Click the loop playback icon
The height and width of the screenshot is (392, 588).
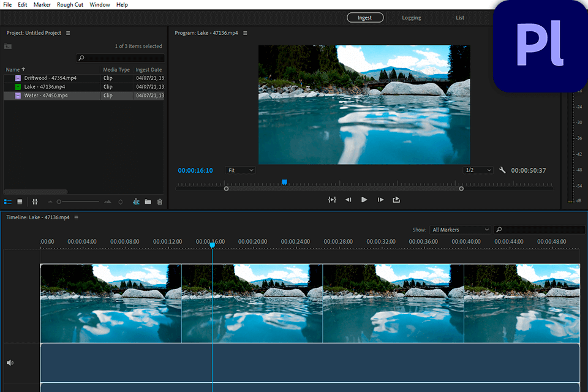click(x=333, y=200)
